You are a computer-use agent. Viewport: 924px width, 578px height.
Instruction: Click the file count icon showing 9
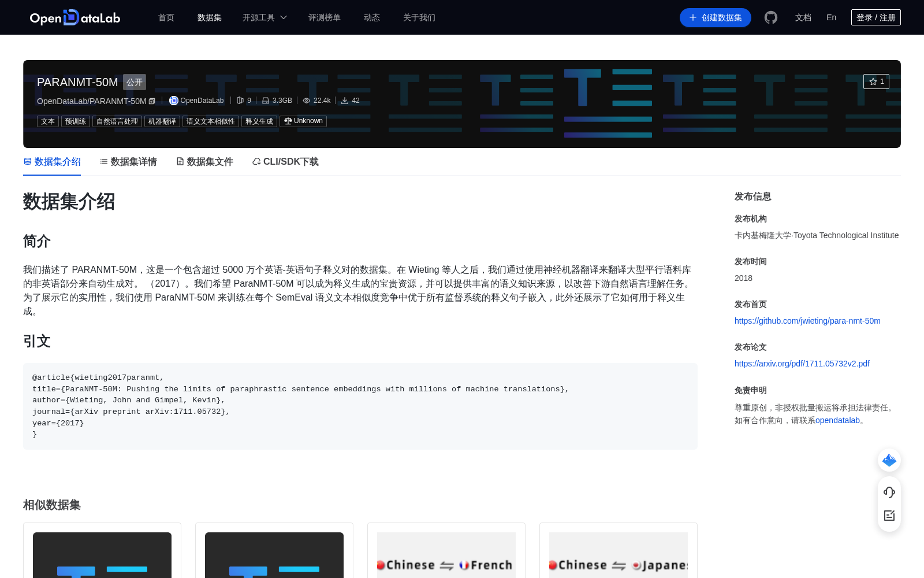point(240,101)
